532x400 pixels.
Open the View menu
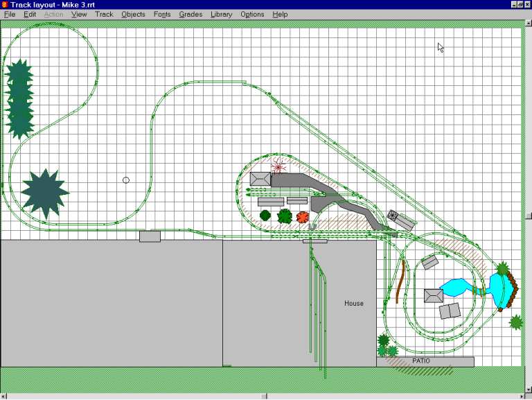click(x=79, y=15)
